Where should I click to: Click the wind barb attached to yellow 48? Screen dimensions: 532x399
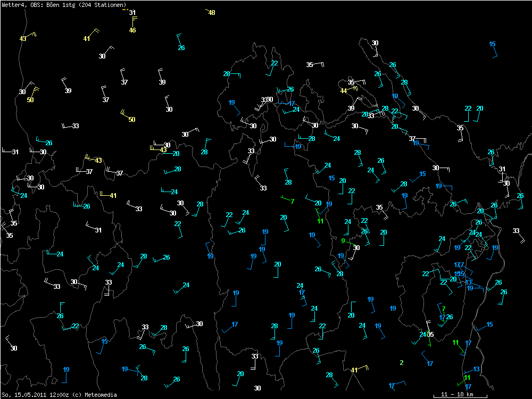207,10
